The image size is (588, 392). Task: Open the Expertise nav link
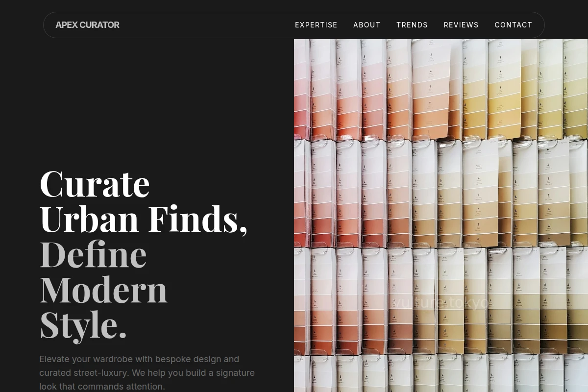[316, 25]
